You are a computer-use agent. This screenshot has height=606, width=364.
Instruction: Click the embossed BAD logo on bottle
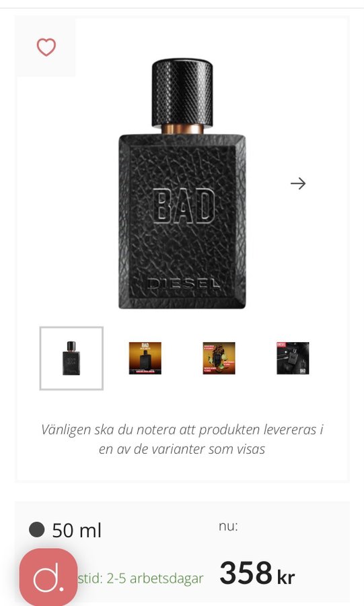pyautogui.click(x=184, y=206)
